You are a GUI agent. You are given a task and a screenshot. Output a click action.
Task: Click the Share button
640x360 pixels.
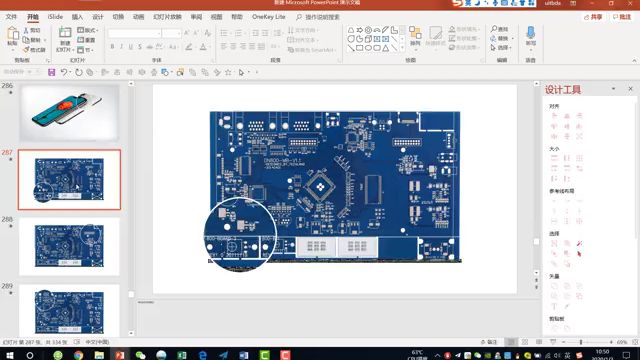tap(593, 17)
